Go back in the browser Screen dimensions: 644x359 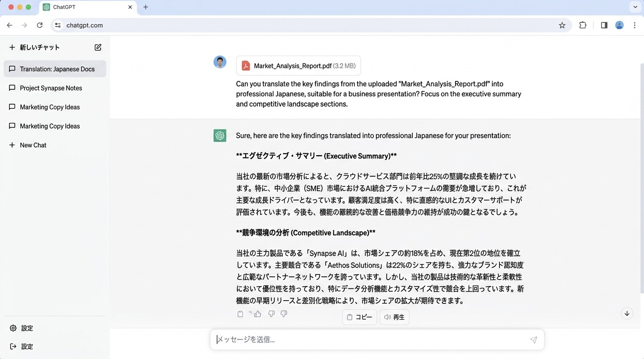click(10, 25)
